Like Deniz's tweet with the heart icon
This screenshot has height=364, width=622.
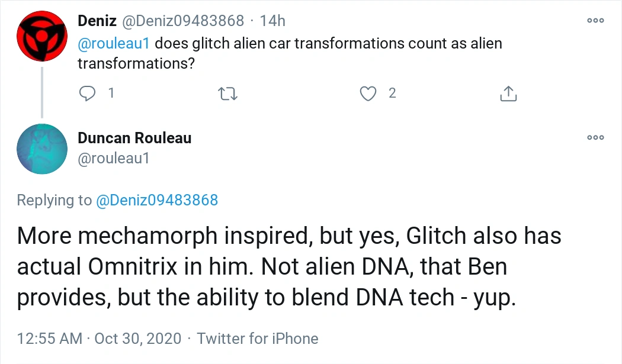tap(369, 93)
